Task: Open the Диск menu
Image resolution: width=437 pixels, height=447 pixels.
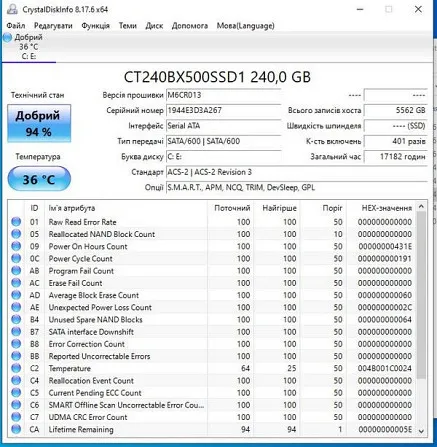Action: [x=154, y=26]
